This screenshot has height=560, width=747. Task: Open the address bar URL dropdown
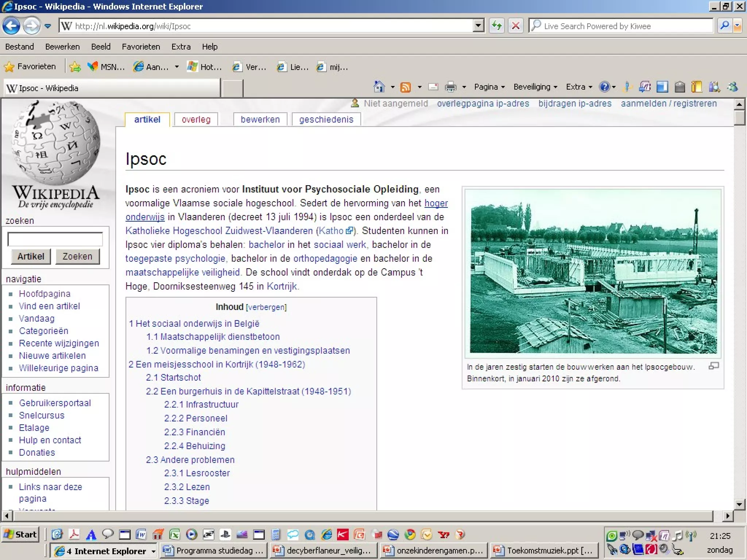pyautogui.click(x=478, y=26)
